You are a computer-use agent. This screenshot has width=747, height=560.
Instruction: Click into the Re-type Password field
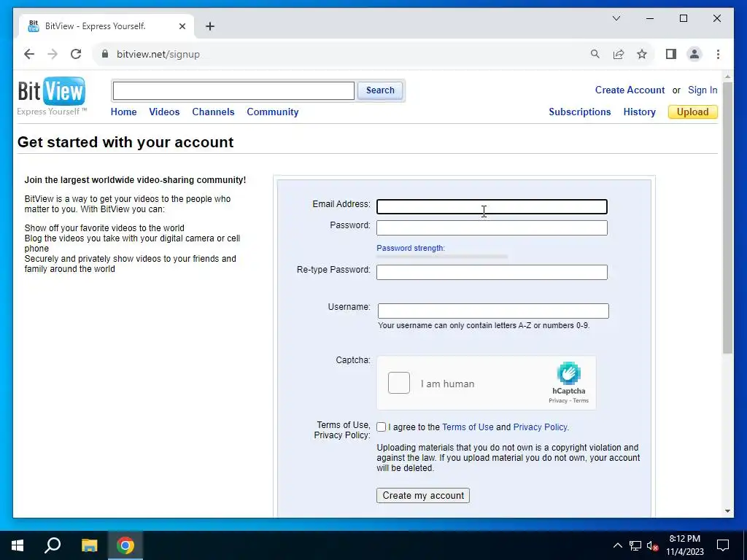492,272
